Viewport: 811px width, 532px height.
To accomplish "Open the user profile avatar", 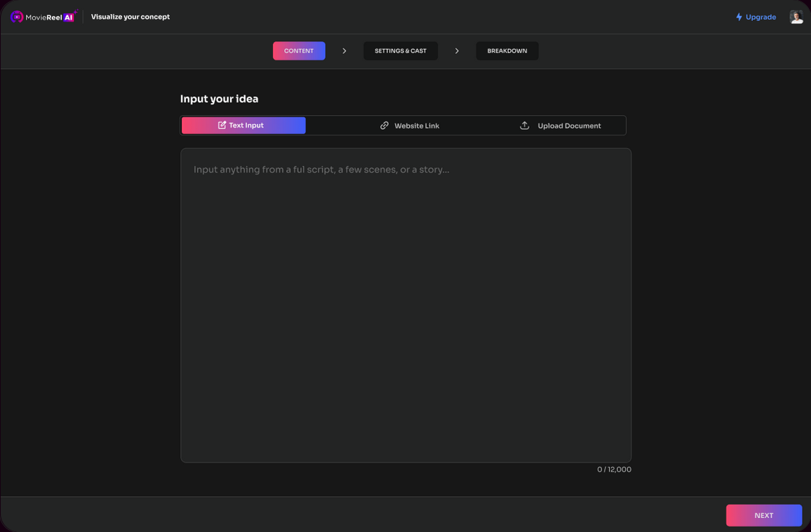I will (796, 17).
